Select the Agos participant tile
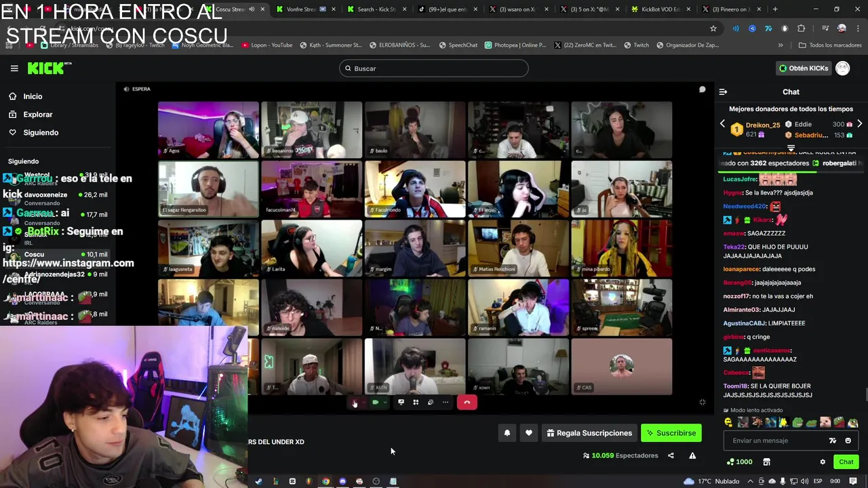Viewport: 868px width, 488px height. pyautogui.click(x=208, y=129)
